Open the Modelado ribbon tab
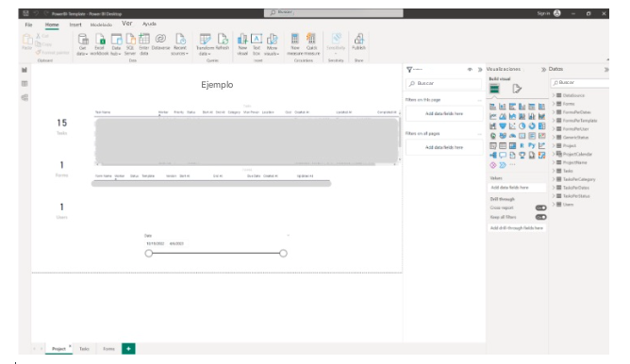 (x=101, y=25)
